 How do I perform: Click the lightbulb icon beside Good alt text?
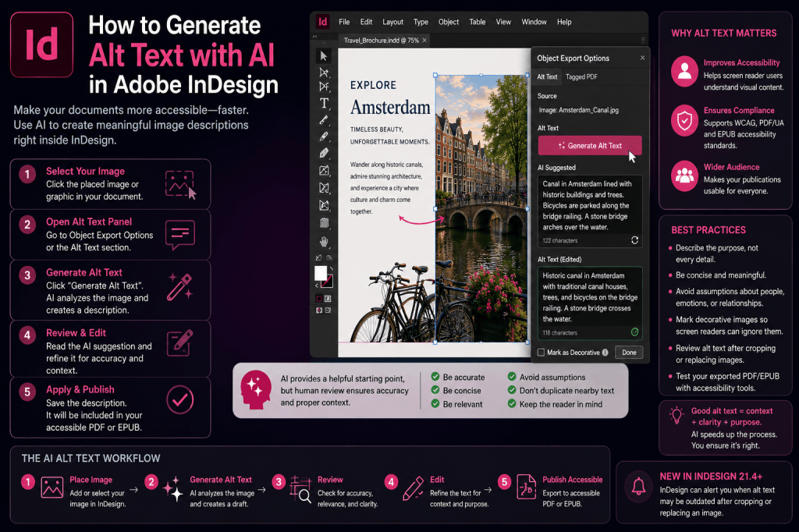point(676,416)
